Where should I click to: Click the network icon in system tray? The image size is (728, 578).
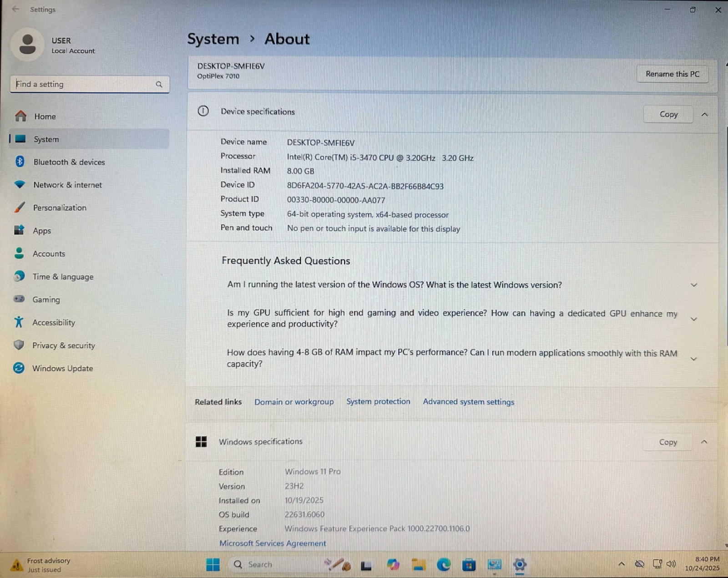point(657,564)
